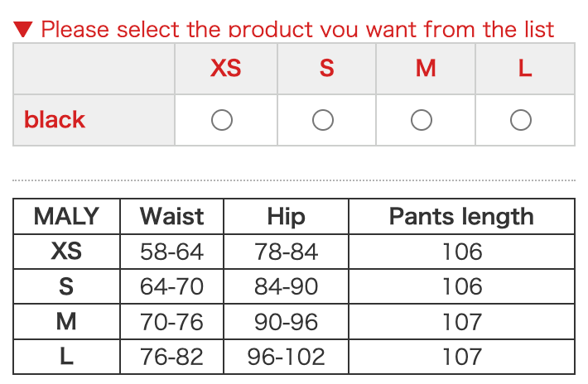Click the L column header
The height and width of the screenshot is (384, 588).
(524, 68)
